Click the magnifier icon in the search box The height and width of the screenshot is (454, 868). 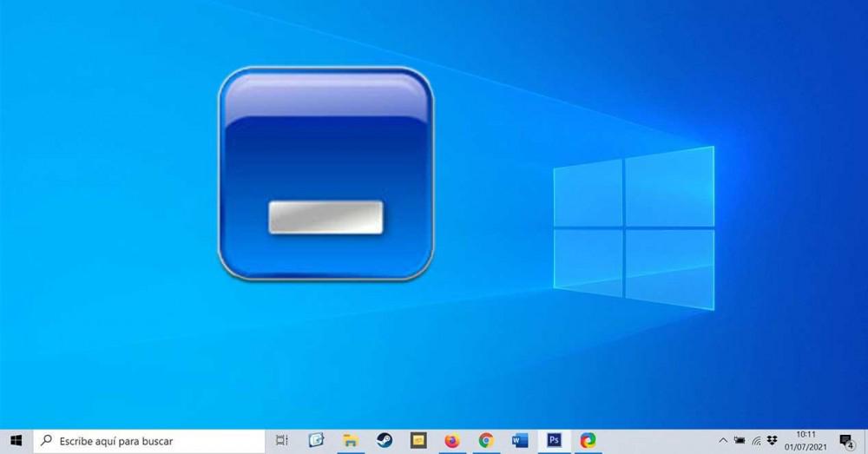click(47, 441)
